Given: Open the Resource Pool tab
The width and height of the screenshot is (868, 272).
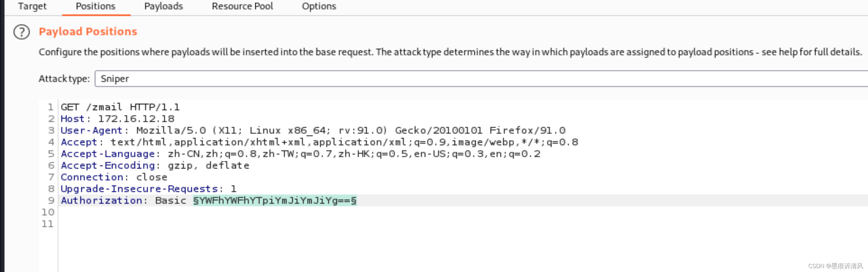Looking at the screenshot, I should (242, 6).
